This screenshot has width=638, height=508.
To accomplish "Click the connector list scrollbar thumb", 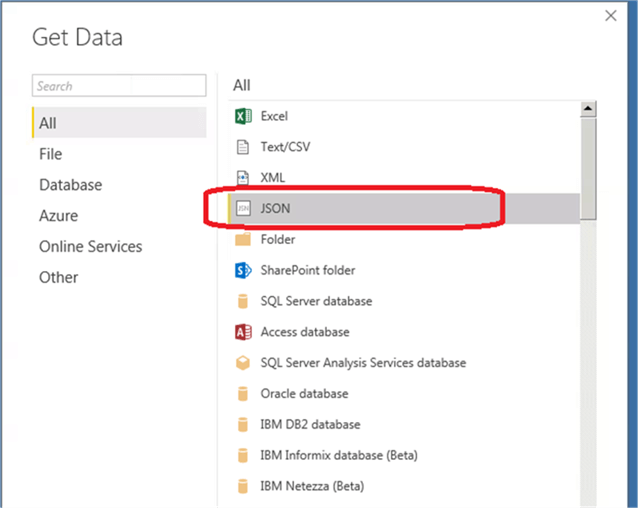I will (x=588, y=169).
